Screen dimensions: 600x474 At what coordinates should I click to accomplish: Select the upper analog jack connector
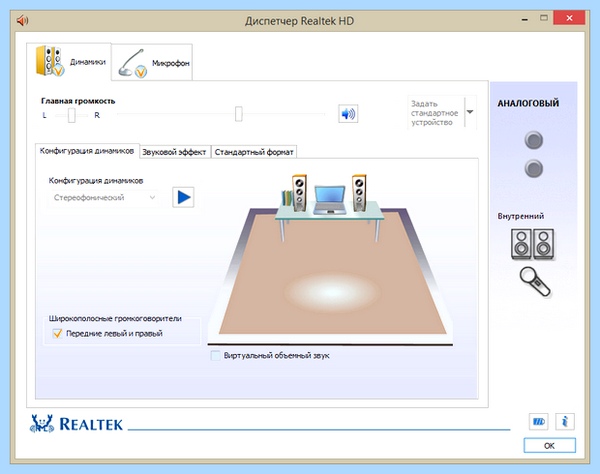pos(533,140)
